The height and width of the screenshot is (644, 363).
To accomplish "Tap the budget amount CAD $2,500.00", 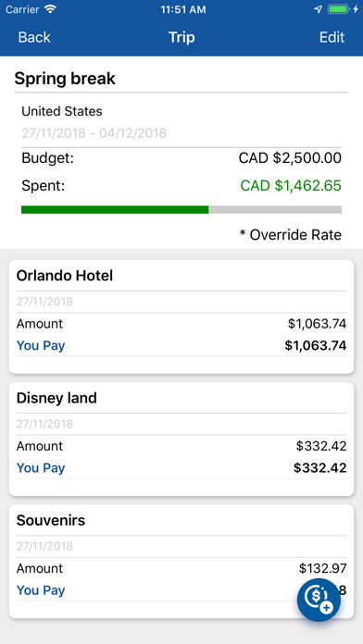I will pos(290,158).
